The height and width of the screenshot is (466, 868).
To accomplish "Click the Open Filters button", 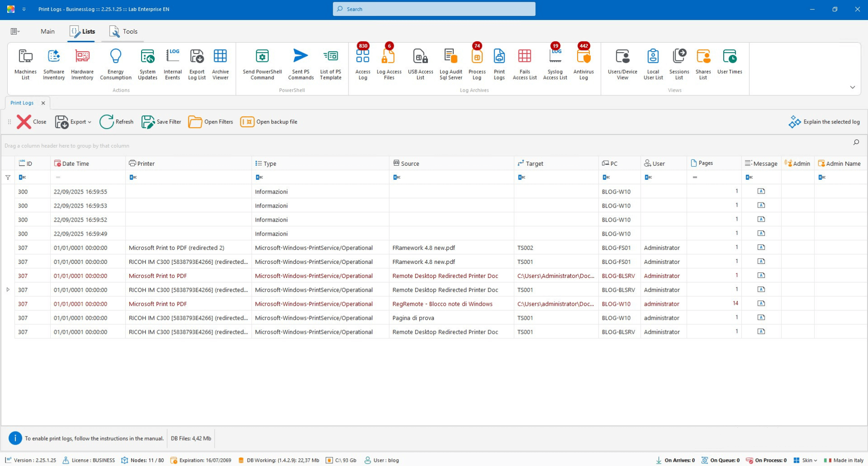I will (211, 122).
